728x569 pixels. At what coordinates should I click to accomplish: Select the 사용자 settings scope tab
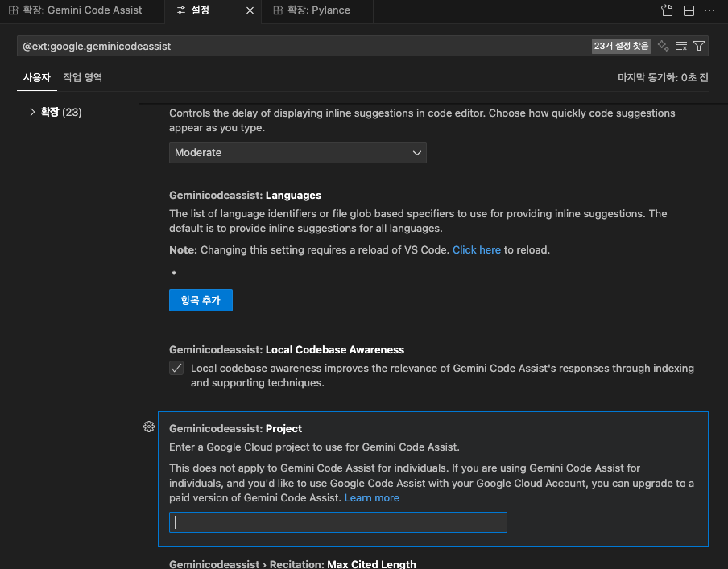pos(37,77)
